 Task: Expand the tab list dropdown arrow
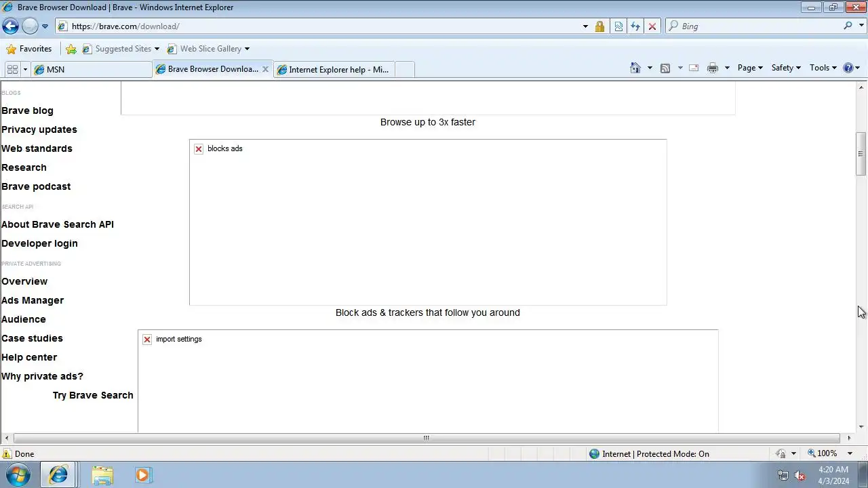click(x=25, y=69)
